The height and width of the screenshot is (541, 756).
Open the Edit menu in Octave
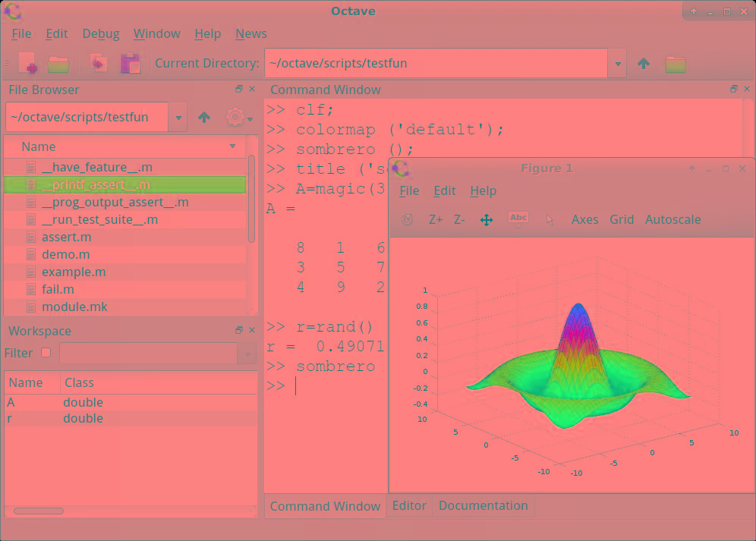pos(56,33)
